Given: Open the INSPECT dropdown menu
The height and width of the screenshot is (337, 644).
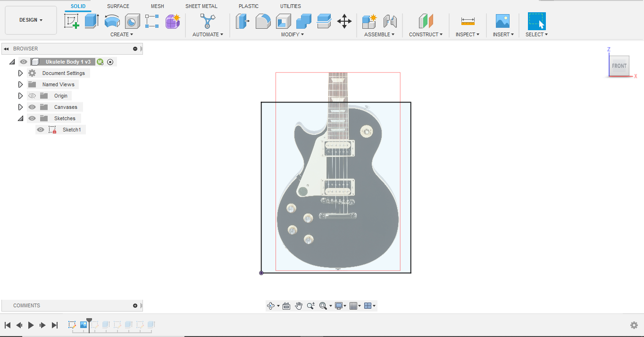Looking at the screenshot, I should tap(468, 34).
